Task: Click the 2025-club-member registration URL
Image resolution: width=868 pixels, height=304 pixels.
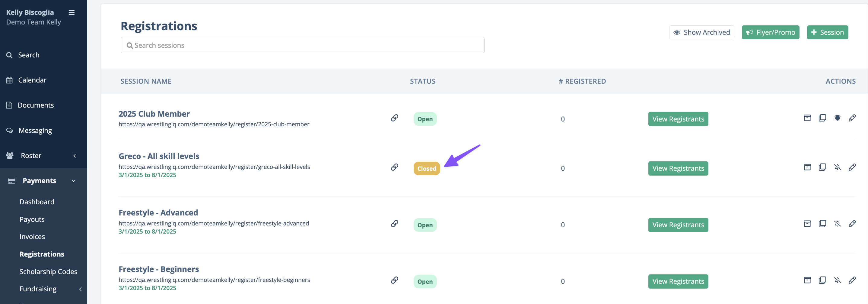Action: (214, 124)
